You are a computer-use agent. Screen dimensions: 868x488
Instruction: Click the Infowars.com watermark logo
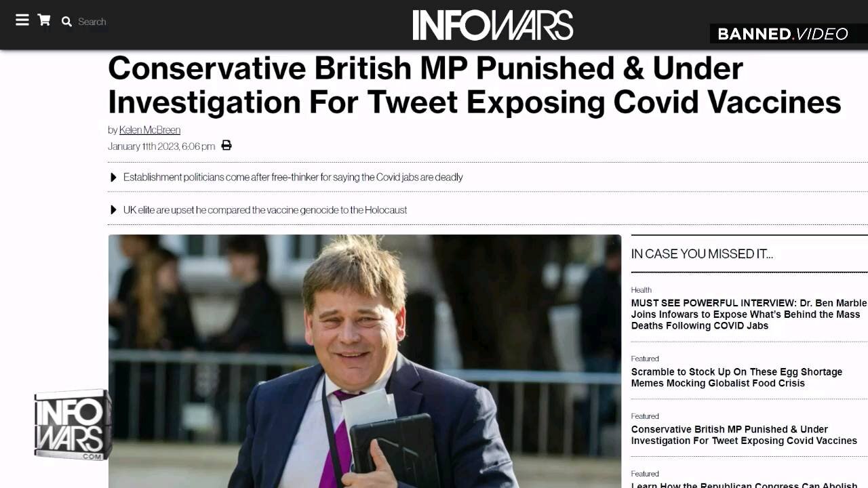pyautogui.click(x=73, y=425)
